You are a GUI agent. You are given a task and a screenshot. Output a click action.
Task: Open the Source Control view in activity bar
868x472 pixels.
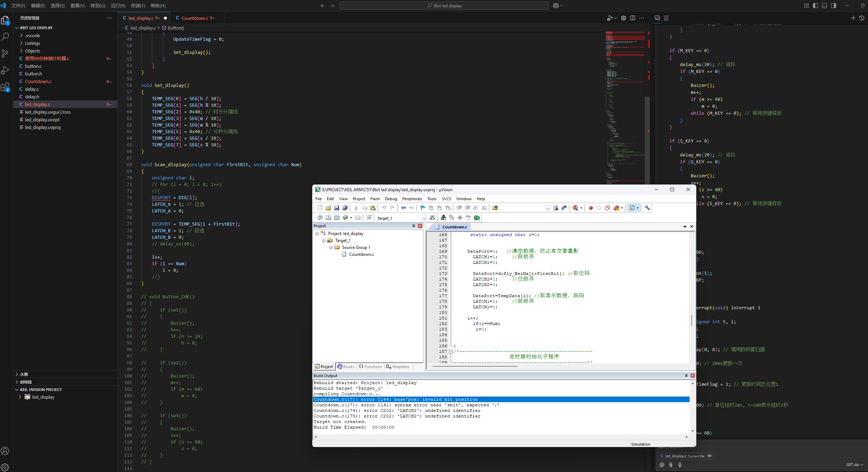click(x=5, y=53)
